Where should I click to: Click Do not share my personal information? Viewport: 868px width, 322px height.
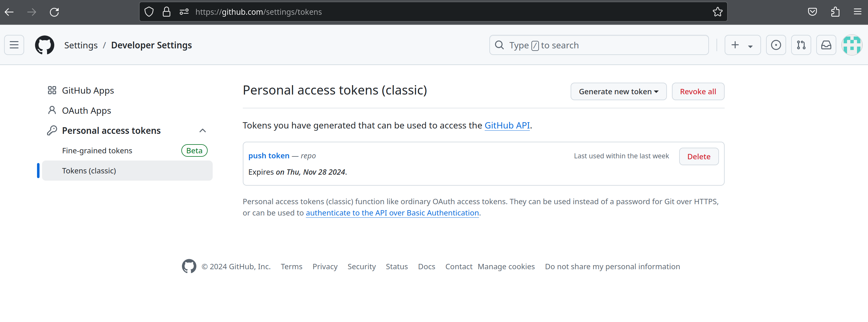[612, 267]
